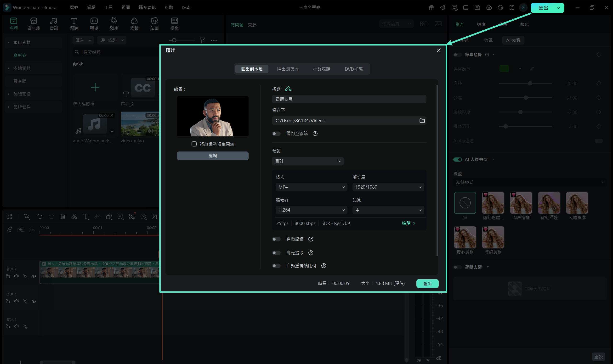
Task: Click the AI title generator icon
Action: [288, 89]
